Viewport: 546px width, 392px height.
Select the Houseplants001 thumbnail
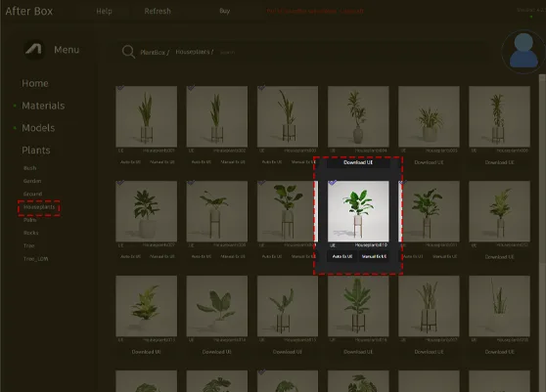click(x=146, y=116)
